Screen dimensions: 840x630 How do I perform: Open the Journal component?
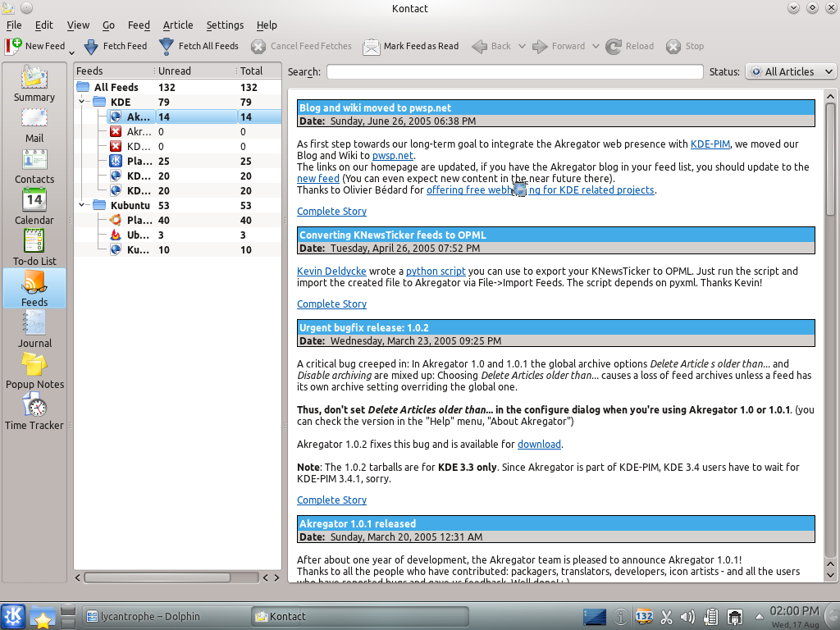(34, 330)
